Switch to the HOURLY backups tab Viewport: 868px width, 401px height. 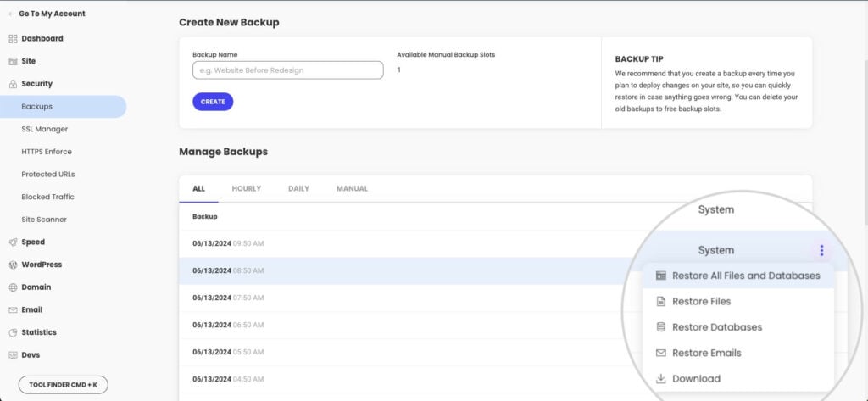click(x=247, y=189)
